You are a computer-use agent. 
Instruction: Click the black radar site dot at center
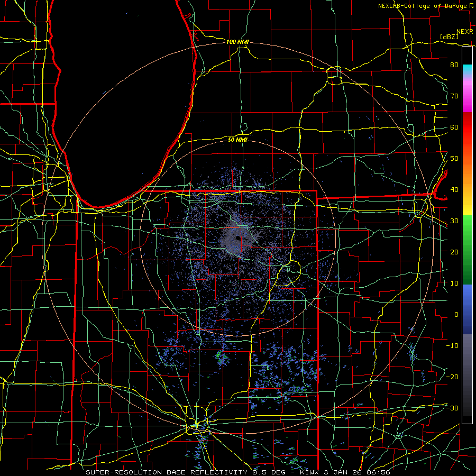coord(238,238)
